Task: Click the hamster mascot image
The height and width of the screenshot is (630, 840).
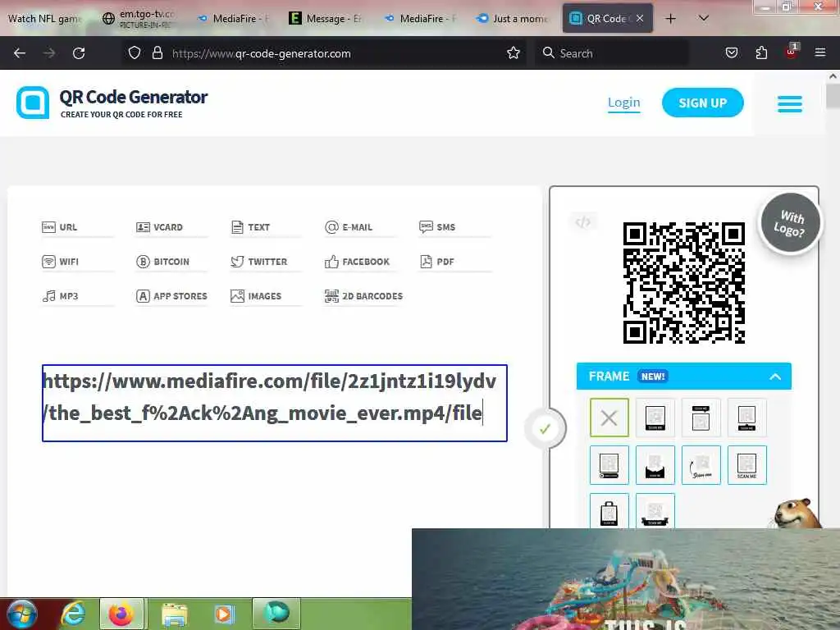Action: [x=796, y=514]
